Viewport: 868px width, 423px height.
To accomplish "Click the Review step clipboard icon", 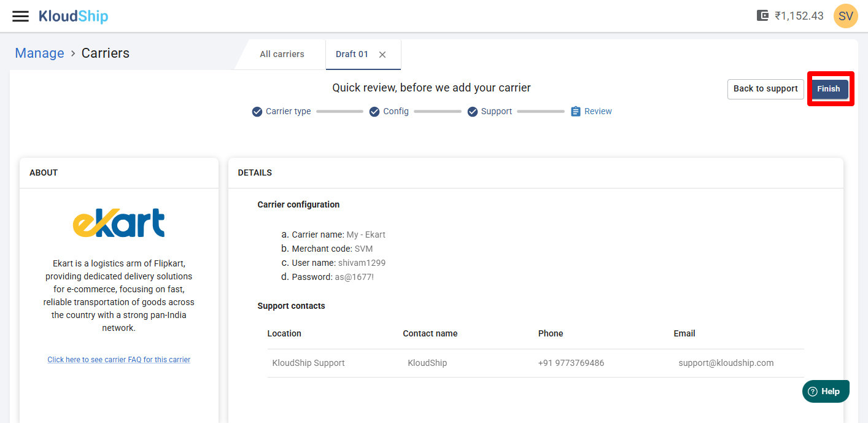I will tap(576, 112).
